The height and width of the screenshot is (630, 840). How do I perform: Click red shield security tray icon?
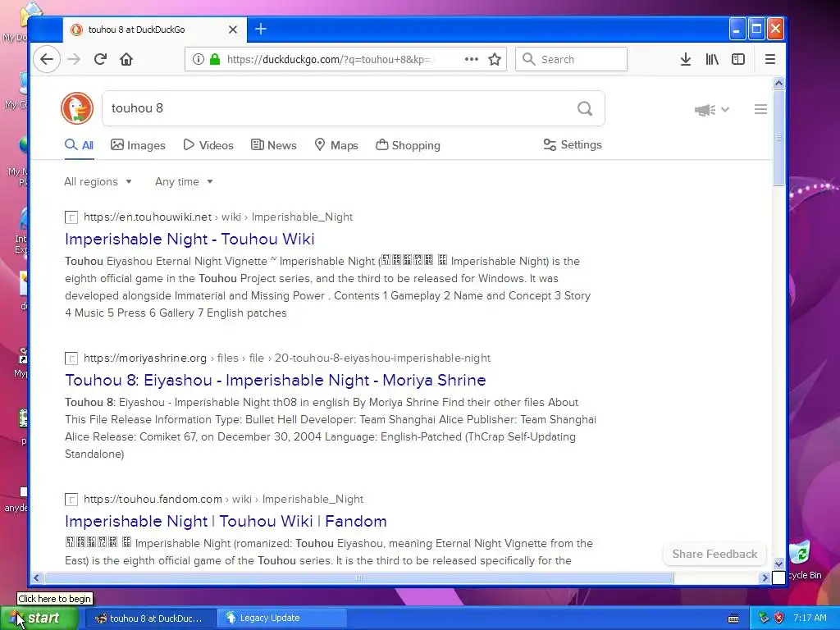[x=779, y=618]
